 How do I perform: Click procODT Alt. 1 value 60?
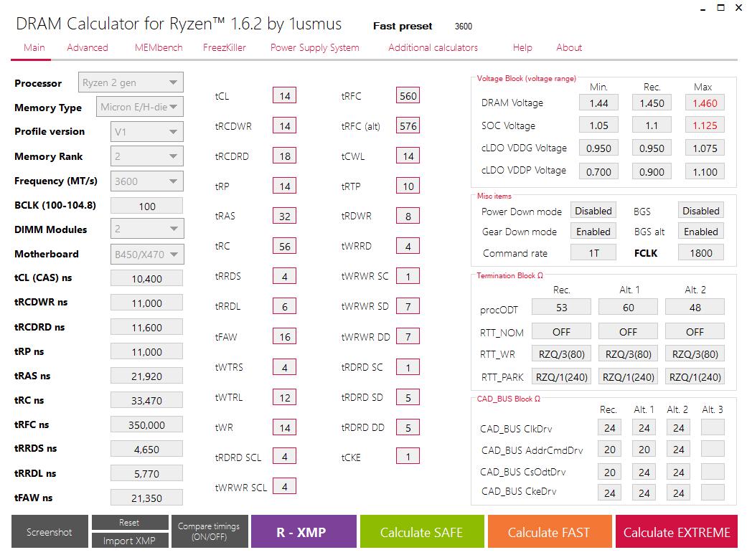(x=628, y=307)
